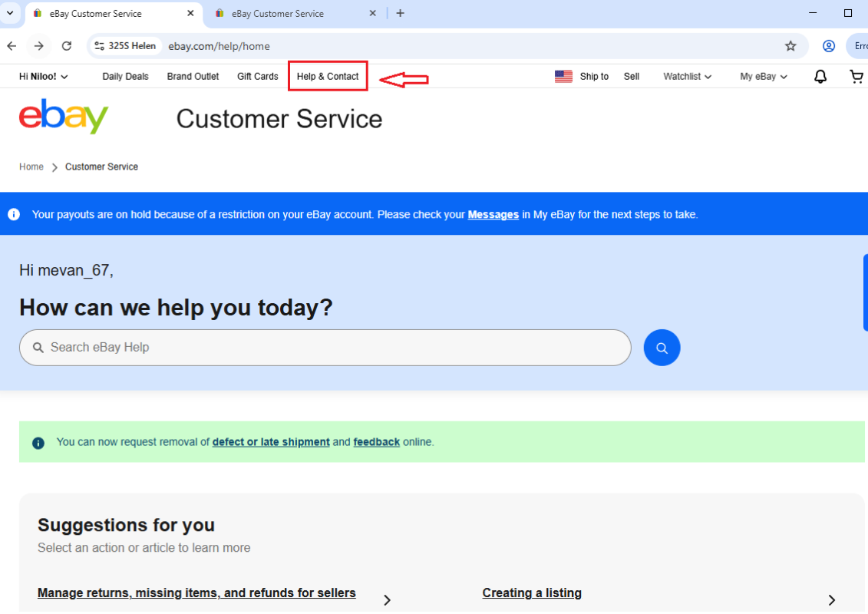
Task: Expand the My eBay dropdown
Action: click(x=764, y=77)
